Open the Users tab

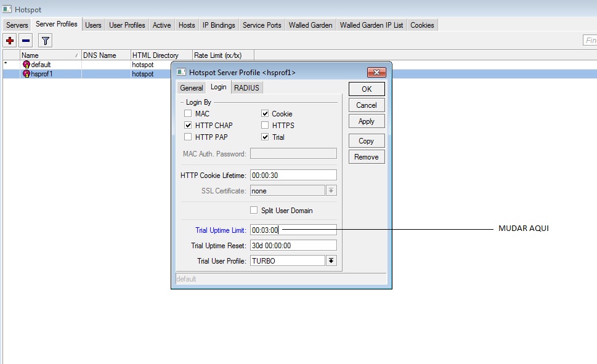93,25
